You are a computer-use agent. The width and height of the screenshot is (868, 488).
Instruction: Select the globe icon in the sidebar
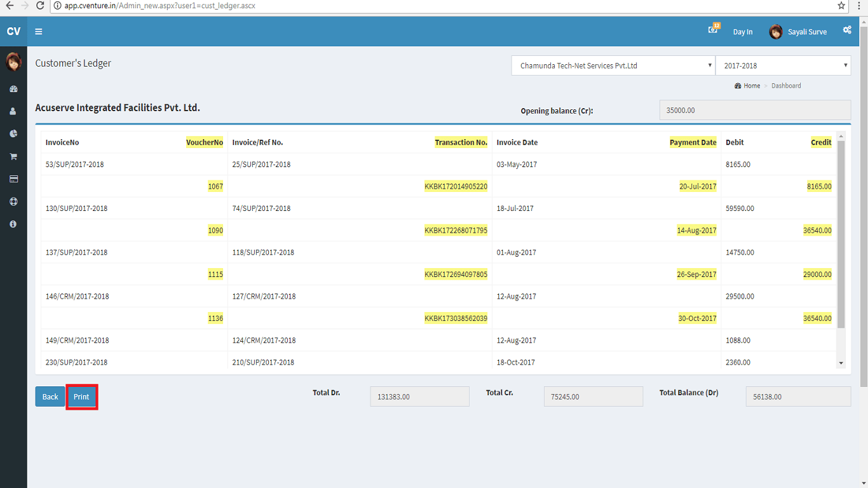[x=13, y=201]
